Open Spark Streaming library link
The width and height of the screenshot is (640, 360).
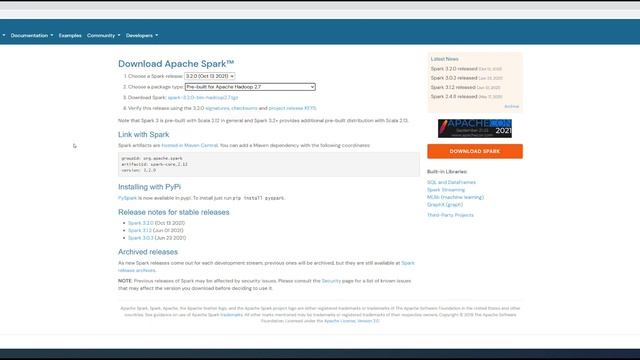point(446,190)
